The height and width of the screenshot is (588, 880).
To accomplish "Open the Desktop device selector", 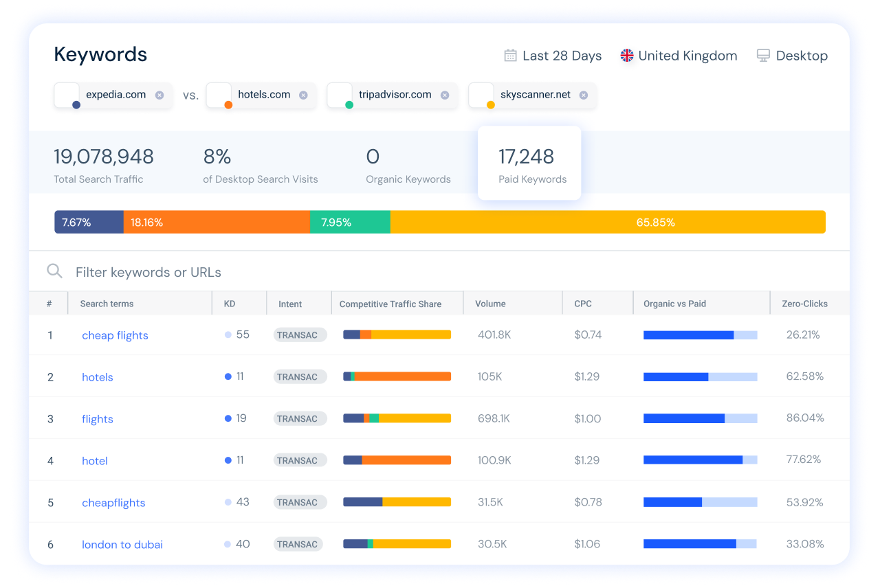I will click(792, 56).
